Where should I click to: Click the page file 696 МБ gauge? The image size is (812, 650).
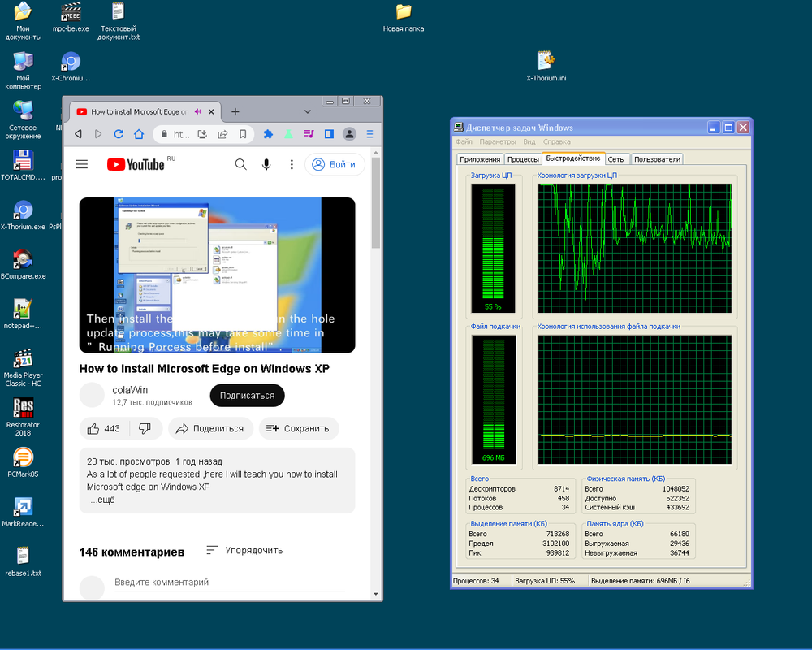[493, 400]
